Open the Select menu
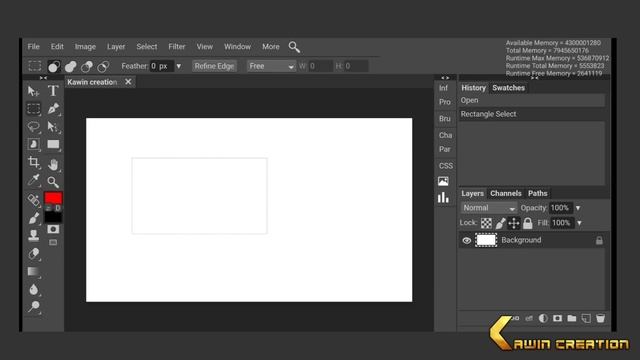Image resolution: width=640 pixels, height=360 pixels. coord(147,47)
